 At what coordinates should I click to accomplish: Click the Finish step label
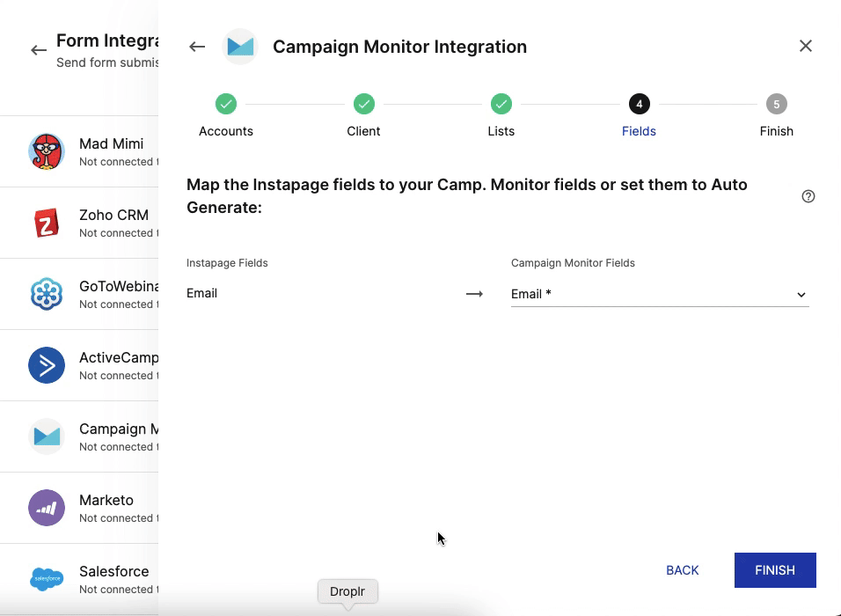(776, 131)
